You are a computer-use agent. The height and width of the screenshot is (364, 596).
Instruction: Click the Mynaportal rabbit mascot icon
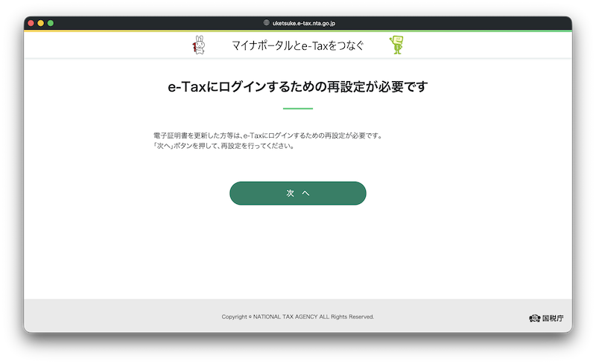(x=199, y=45)
